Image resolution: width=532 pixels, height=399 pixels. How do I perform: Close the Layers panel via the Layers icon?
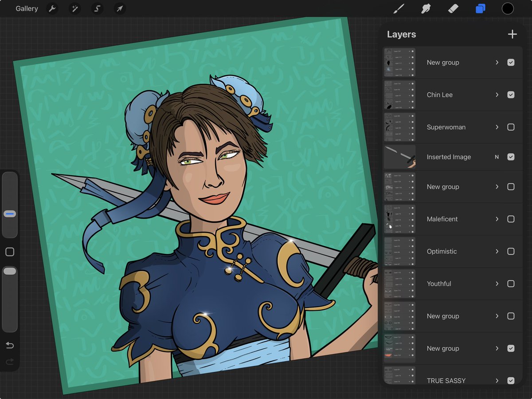[480, 8]
